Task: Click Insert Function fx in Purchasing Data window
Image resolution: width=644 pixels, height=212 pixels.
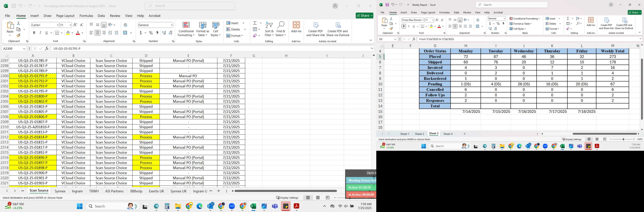Action: [47, 48]
